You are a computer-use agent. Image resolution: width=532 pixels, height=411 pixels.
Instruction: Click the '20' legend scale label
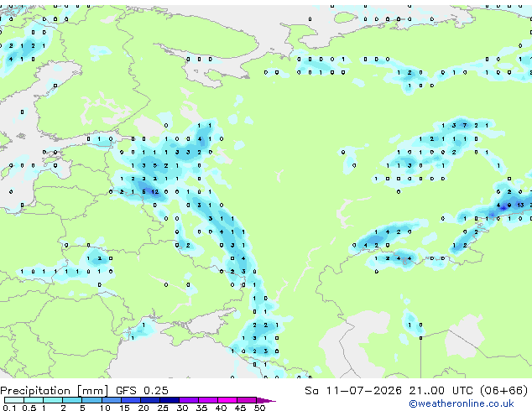click(143, 408)
